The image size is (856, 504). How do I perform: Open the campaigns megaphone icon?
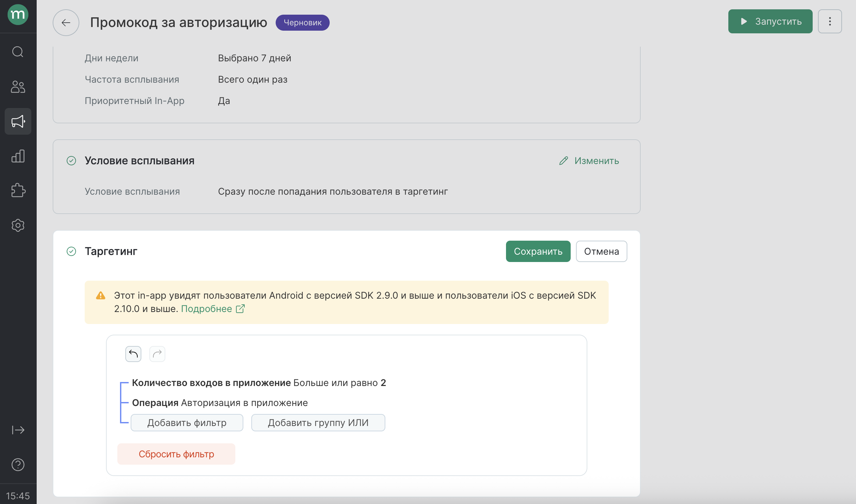click(x=18, y=122)
